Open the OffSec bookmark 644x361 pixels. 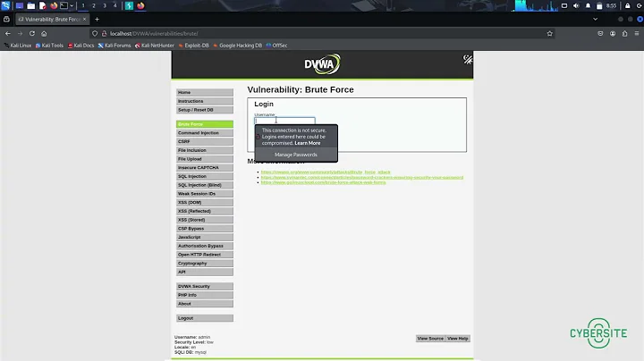coord(276,46)
